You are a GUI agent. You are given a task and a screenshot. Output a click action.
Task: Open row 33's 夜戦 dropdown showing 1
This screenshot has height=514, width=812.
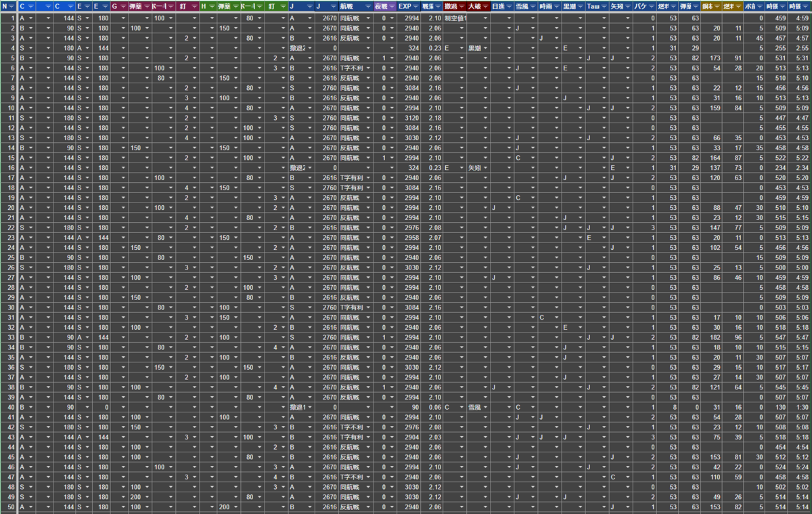point(390,337)
